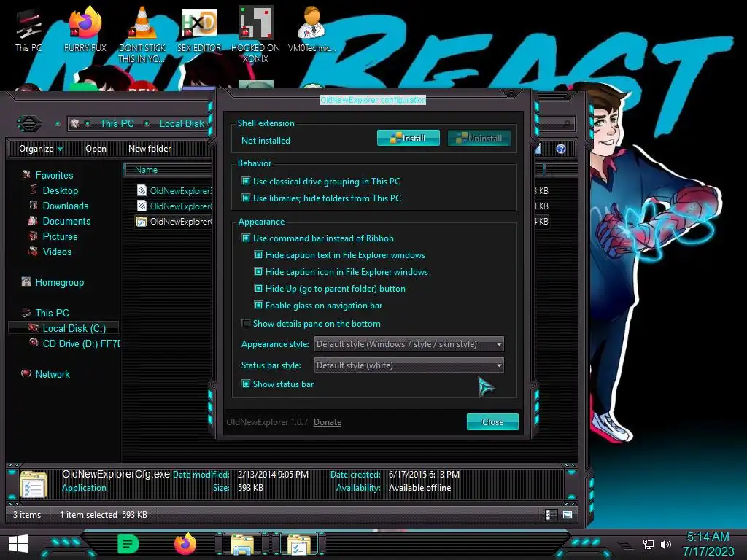Image resolution: width=747 pixels, height=560 pixels.
Task: Open the DONT STICK THIS VLC shortcut
Action: 142,34
